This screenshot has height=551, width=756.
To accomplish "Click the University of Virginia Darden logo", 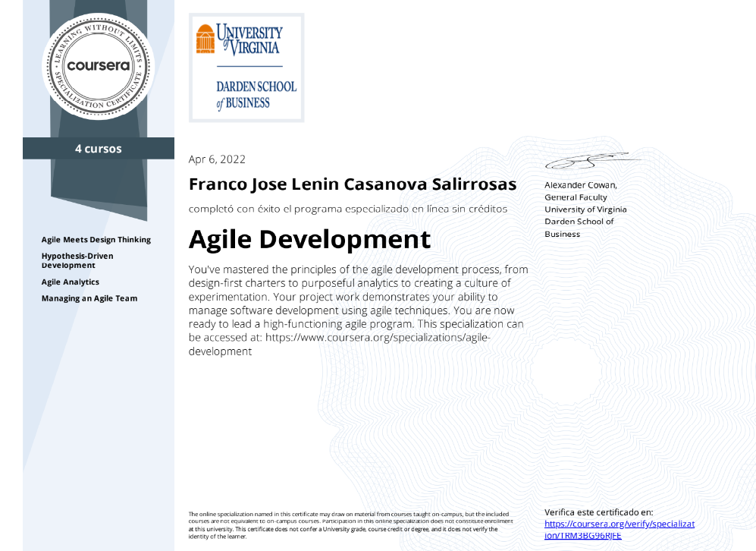I will tap(246, 68).
